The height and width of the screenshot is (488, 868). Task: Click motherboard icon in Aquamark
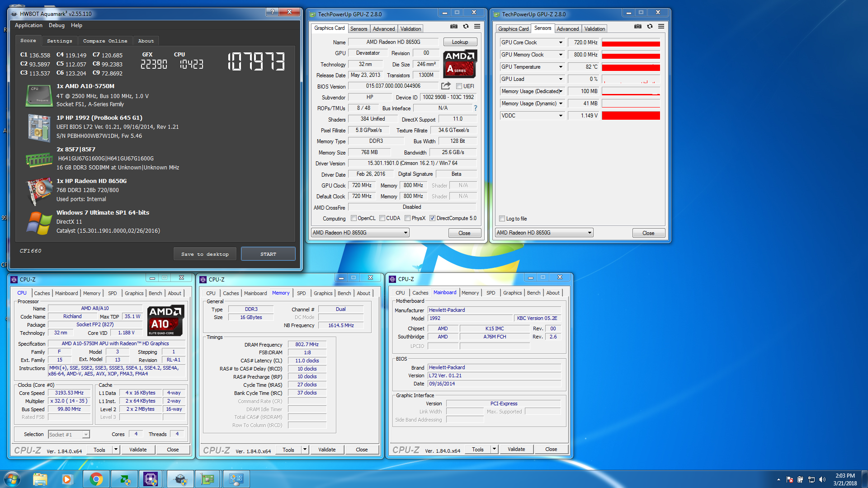(x=39, y=127)
